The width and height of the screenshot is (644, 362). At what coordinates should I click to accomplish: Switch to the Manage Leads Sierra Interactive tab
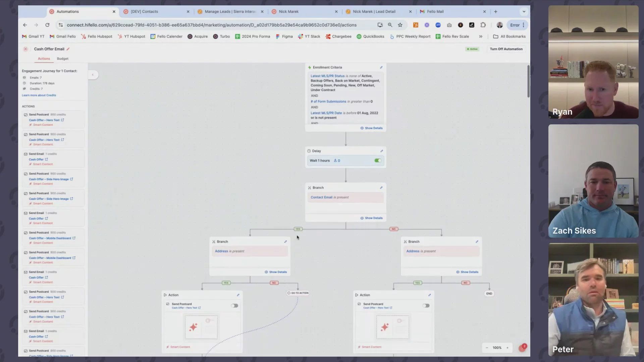[230, 11]
